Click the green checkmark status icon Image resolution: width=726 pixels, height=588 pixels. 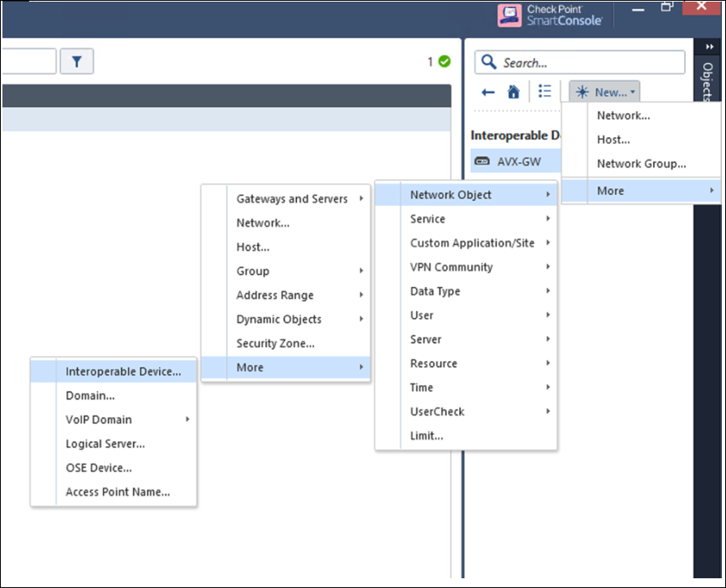444,62
